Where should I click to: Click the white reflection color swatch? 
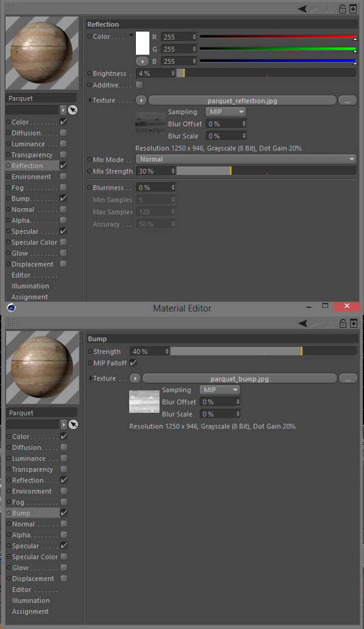[x=143, y=43]
